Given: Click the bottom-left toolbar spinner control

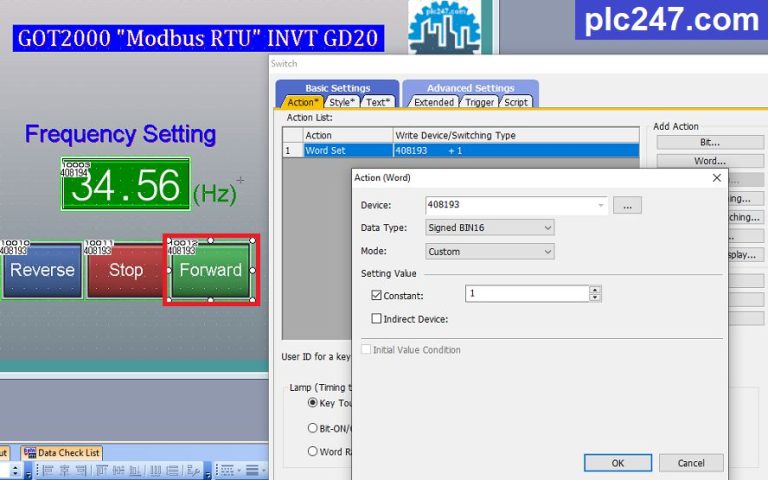Looking at the screenshot, I should 15,471.
